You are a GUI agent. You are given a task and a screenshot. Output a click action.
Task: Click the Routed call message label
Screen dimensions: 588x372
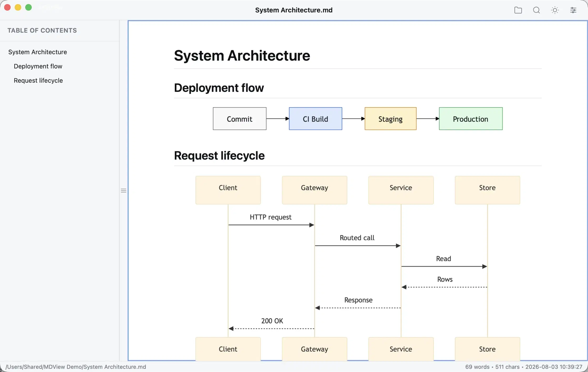pos(357,238)
